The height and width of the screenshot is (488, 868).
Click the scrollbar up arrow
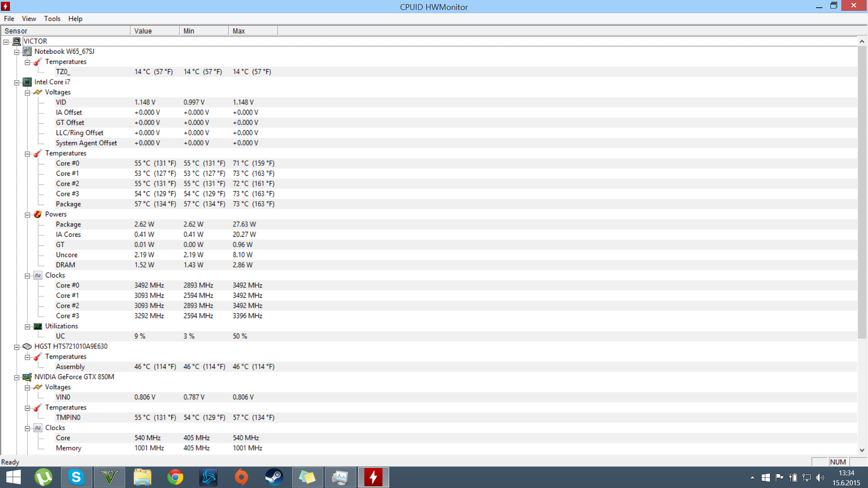[862, 41]
